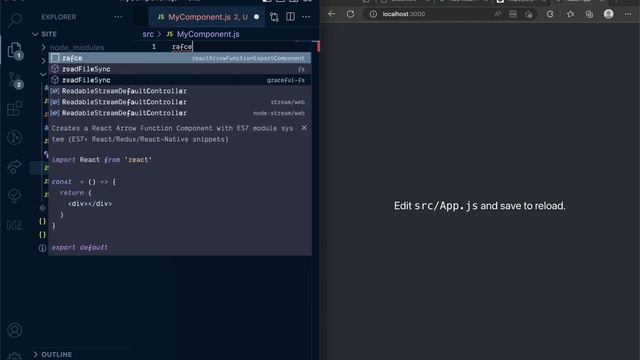Image resolution: width=640 pixels, height=360 pixels.
Task: Select readFileSync suggestion from fs
Action: pyautogui.click(x=180, y=69)
